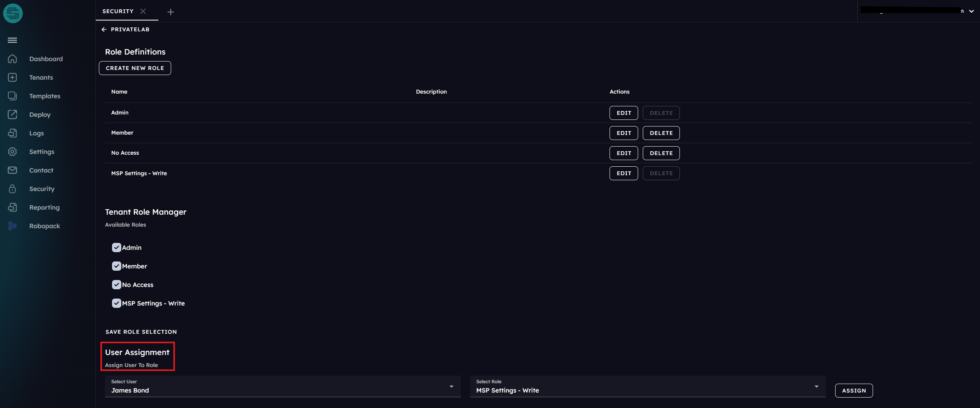Viewport: 980px width, 408px height.
Task: Expand the account menu chevron at top right
Action: tap(971, 11)
